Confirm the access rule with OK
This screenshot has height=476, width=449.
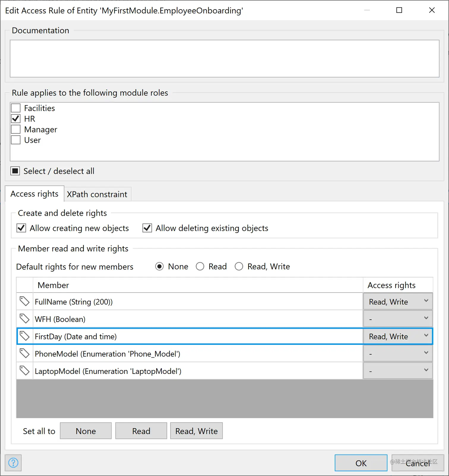(361, 463)
